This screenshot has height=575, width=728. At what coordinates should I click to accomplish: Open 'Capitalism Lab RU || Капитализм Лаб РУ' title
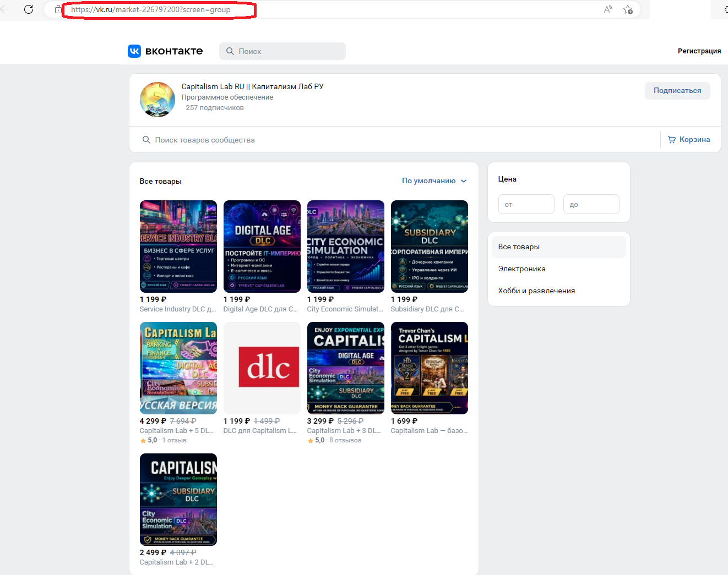(253, 86)
